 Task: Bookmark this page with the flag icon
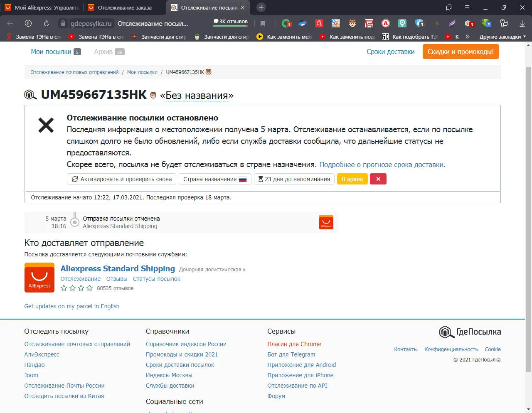pos(263,24)
